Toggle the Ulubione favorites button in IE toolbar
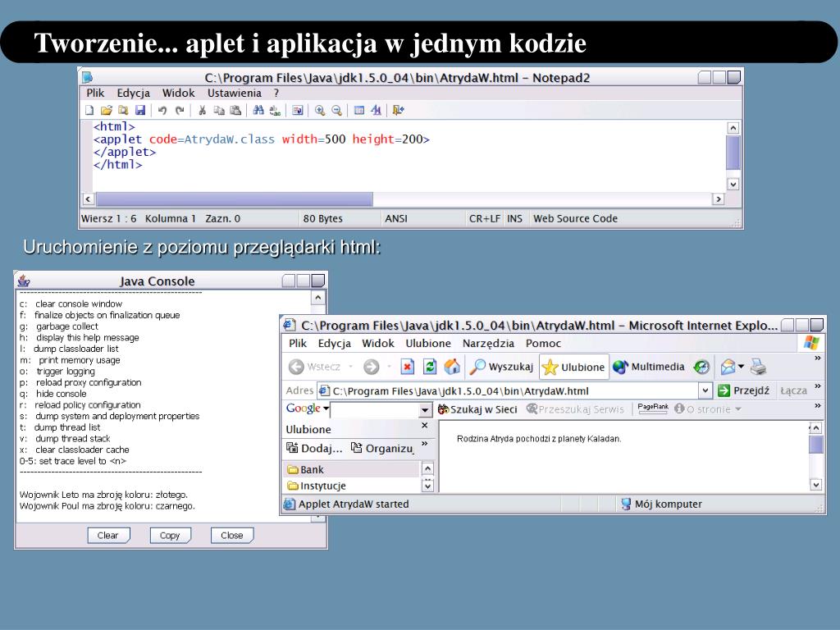The image size is (840, 630). tap(573, 367)
